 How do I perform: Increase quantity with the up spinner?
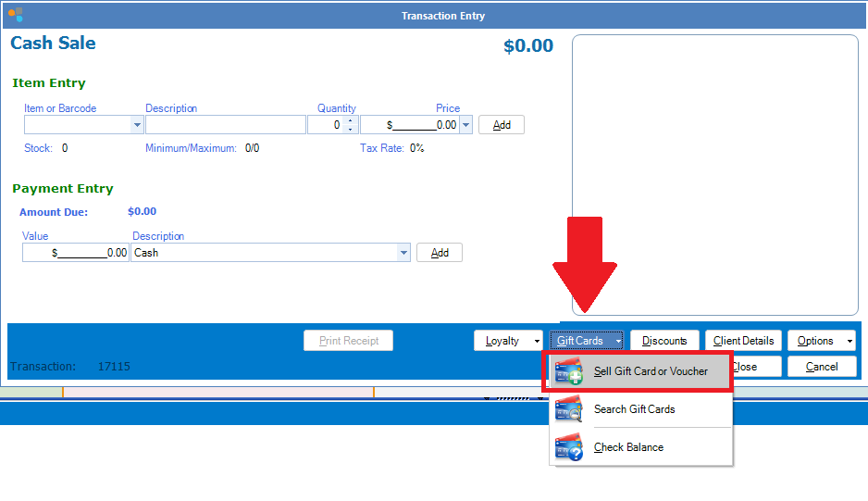pyautogui.click(x=350, y=120)
